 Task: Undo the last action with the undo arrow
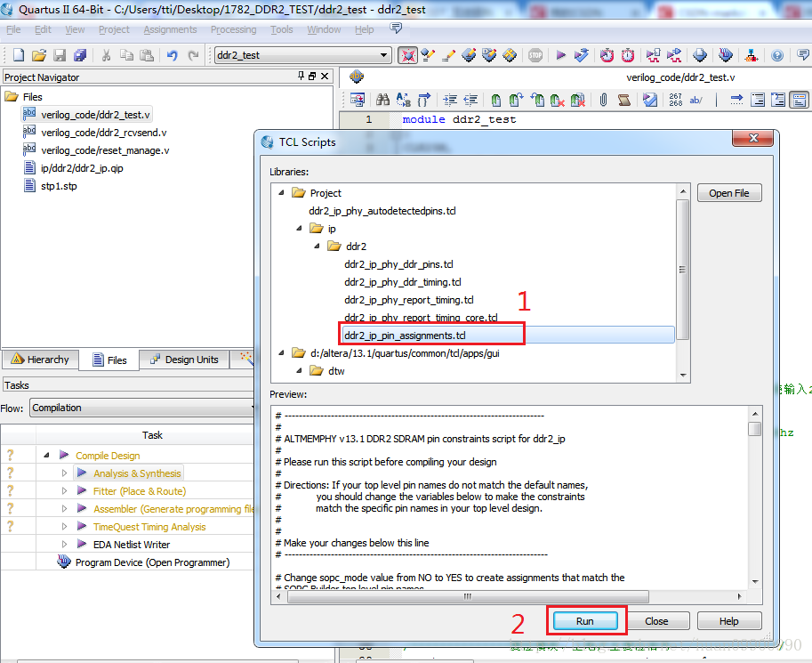[172, 55]
